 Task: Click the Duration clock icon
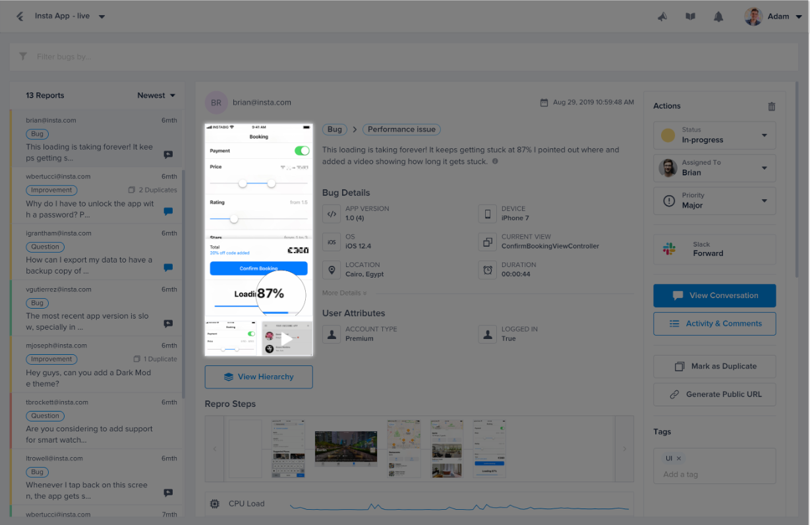coord(488,270)
